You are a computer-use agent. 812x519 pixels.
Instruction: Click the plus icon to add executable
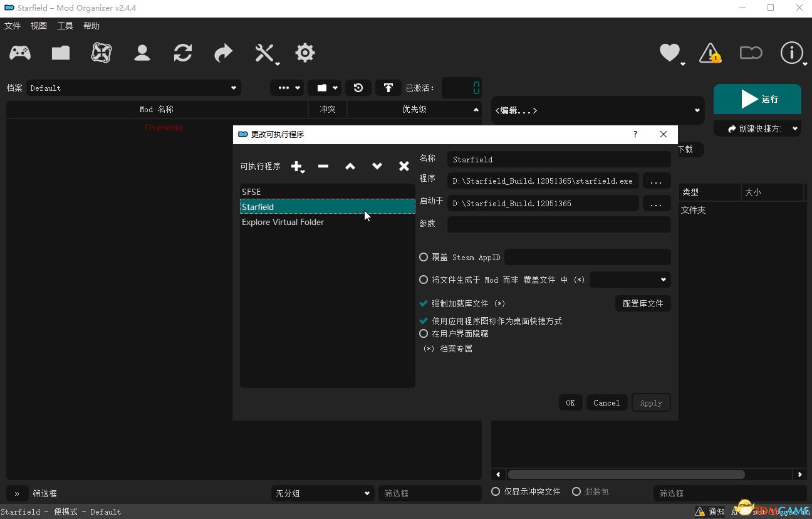coord(297,166)
